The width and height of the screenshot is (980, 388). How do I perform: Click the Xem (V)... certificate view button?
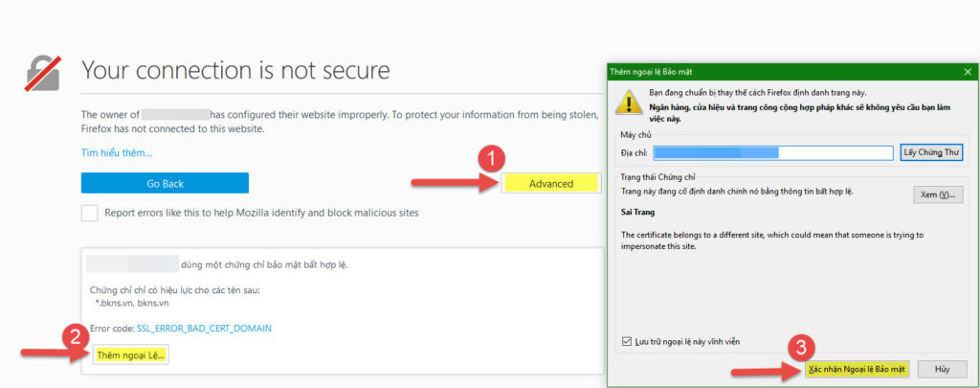coord(937,194)
